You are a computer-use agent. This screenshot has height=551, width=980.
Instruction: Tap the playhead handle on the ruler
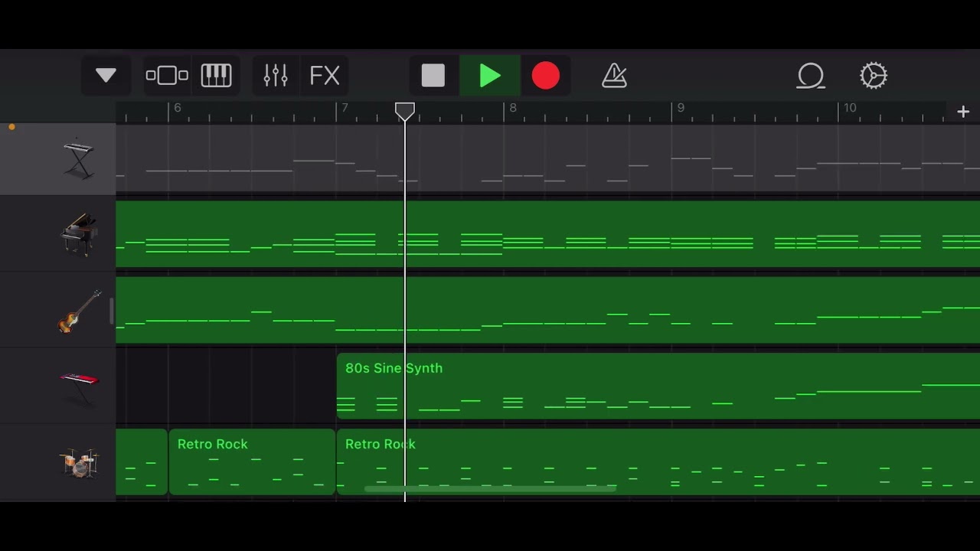pyautogui.click(x=405, y=112)
